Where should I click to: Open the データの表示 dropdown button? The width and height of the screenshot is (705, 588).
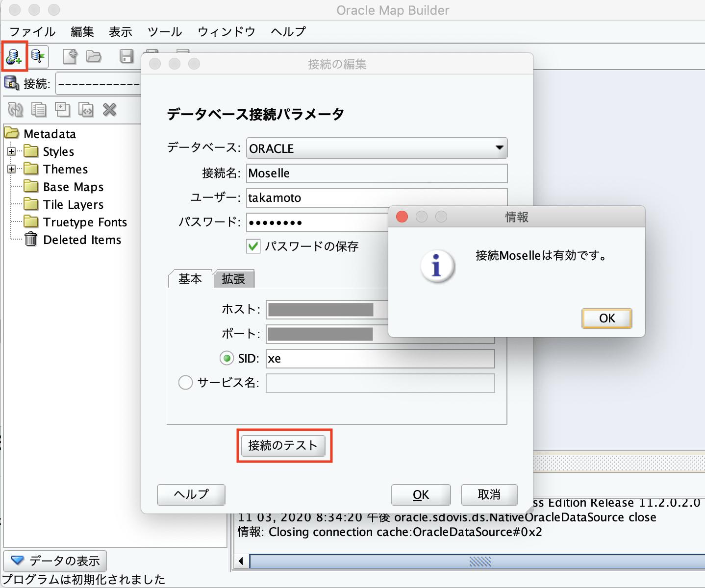[55, 560]
